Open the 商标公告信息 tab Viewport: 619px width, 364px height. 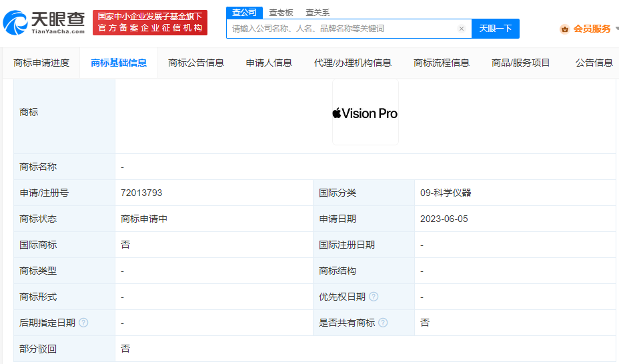click(196, 63)
